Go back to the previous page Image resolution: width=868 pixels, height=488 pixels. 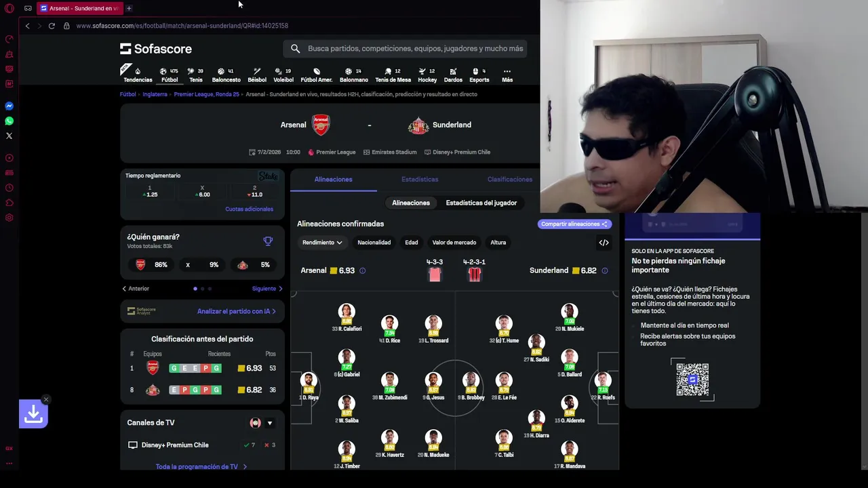coord(27,26)
